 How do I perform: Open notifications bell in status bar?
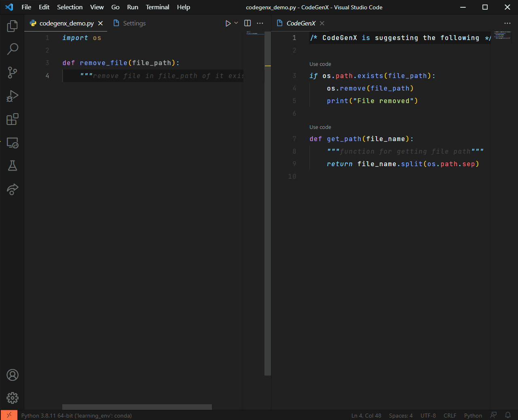[508, 415]
